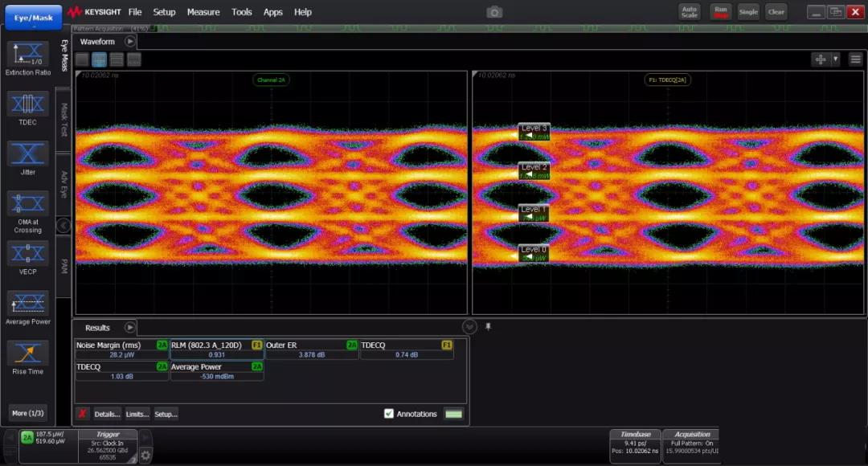The height and width of the screenshot is (466, 868).
Task: Choose the OMA at Crossing measurement
Action: click(x=27, y=204)
